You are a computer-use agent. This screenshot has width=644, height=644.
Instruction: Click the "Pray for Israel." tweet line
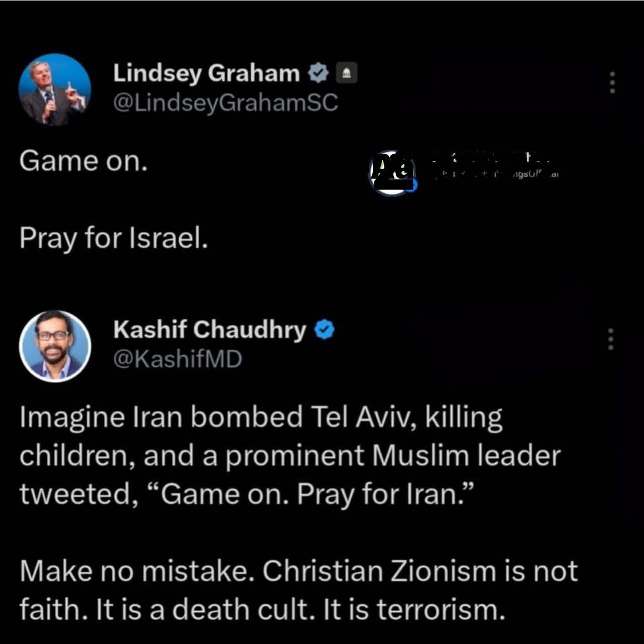tap(113, 238)
